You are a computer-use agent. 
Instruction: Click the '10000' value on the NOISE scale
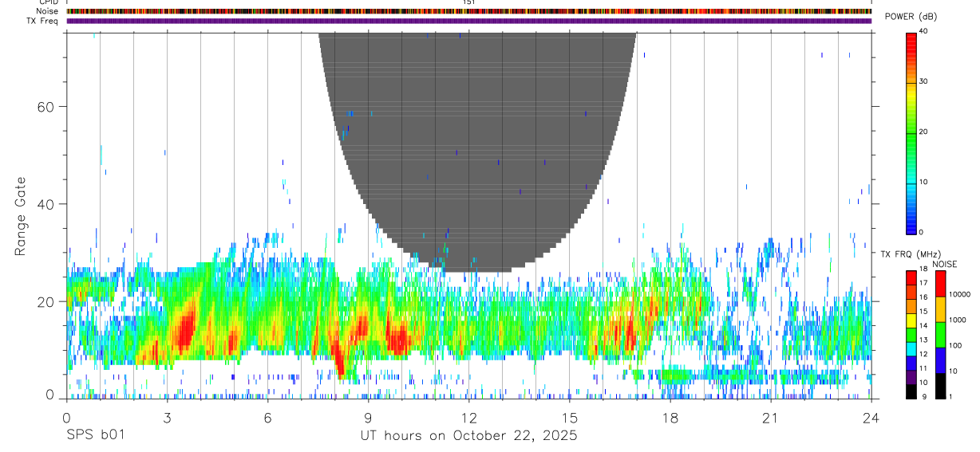959,294
